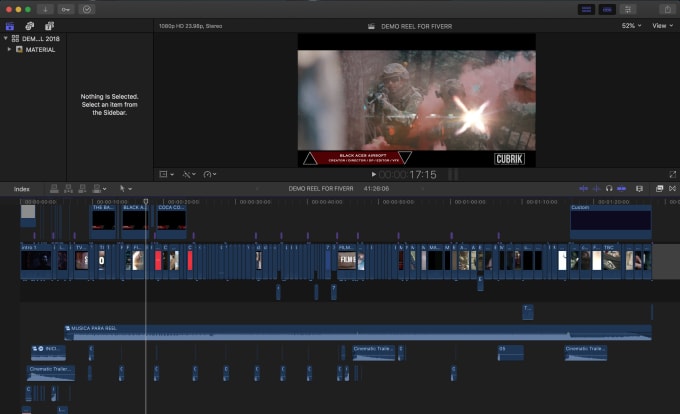Select the Intro 1 clip
The width and height of the screenshot is (680, 414).
point(36,262)
